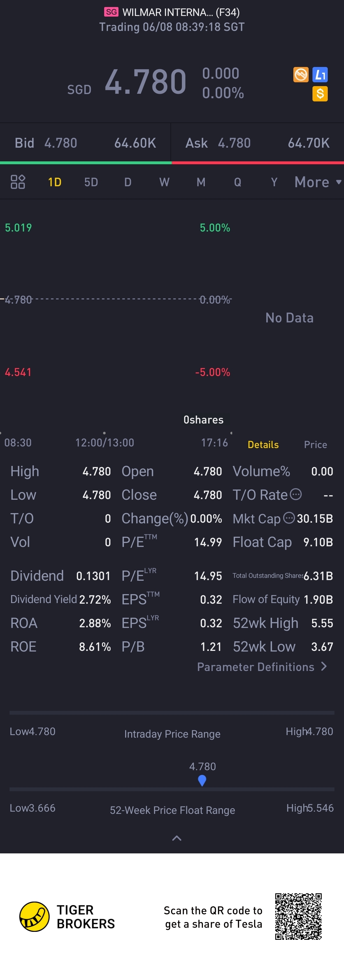The image size is (344, 980).
Task: Open the chart layout grid icon
Action: (x=18, y=182)
